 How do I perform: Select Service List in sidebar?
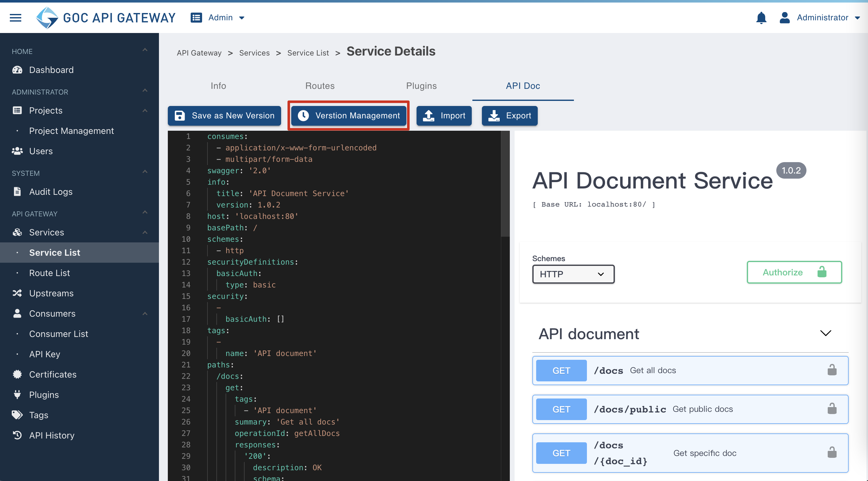(79, 253)
